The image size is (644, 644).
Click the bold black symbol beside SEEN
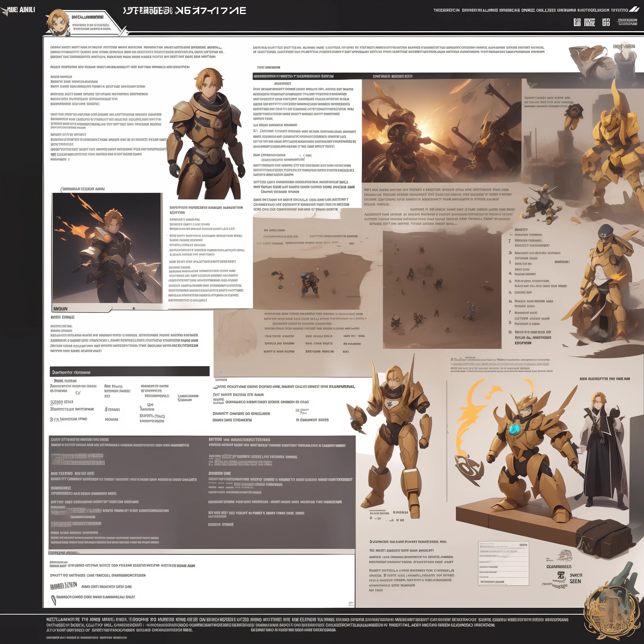point(561,575)
